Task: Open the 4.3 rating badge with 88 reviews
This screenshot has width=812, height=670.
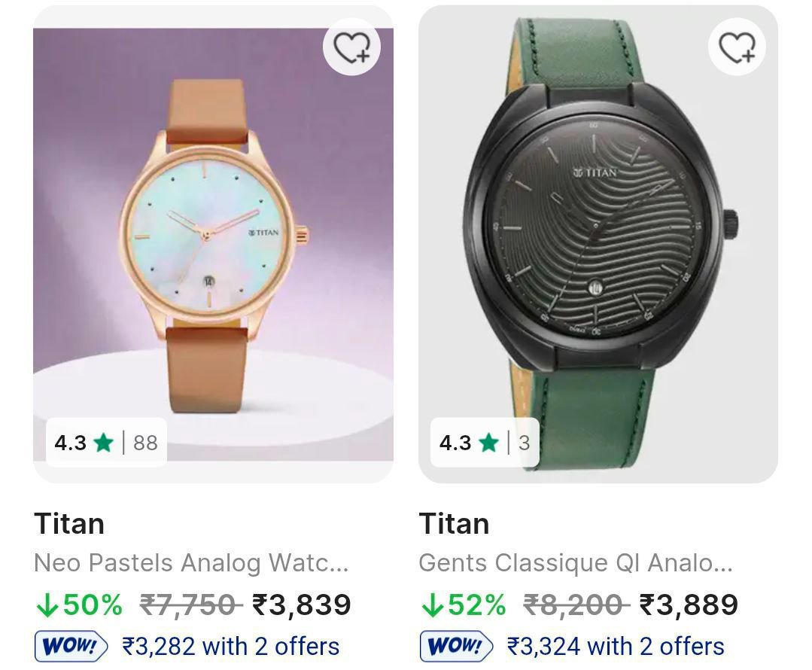Action: 106,443
